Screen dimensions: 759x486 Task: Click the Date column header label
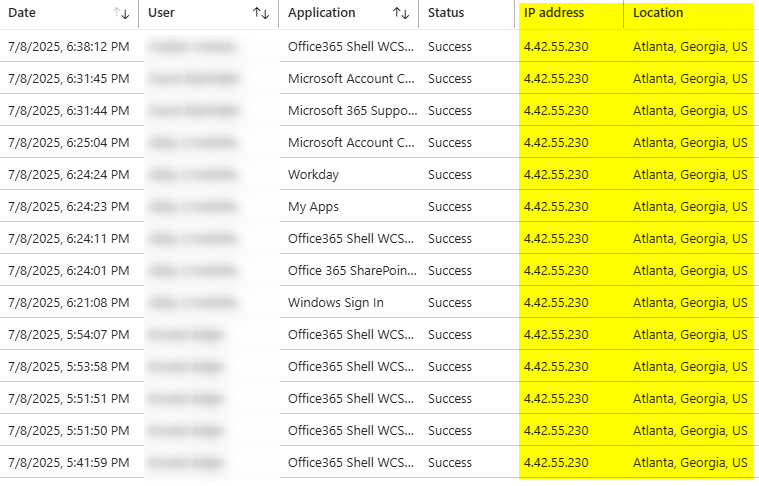tap(22, 13)
